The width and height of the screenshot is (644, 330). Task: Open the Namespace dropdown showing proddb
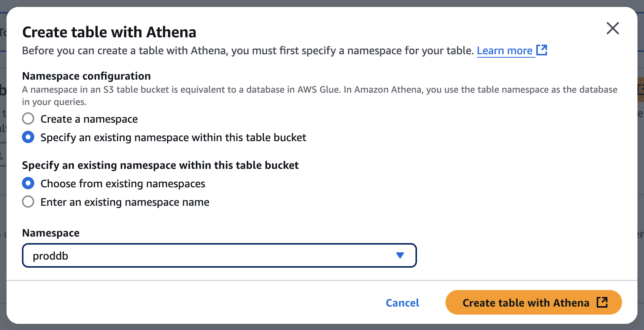[x=219, y=255]
